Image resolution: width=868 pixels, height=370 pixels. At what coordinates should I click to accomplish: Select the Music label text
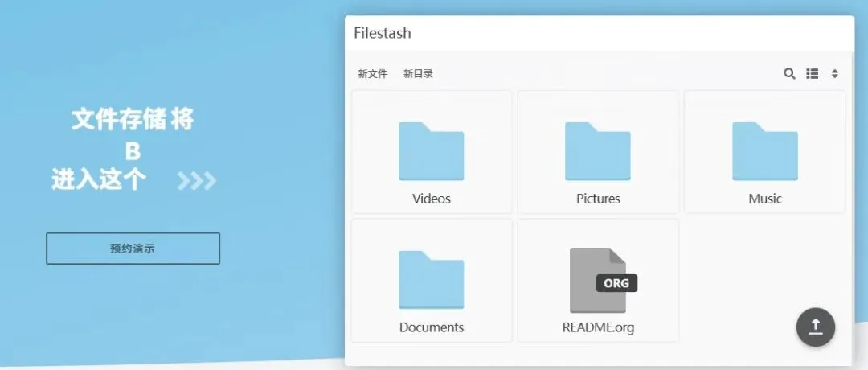[x=765, y=199]
